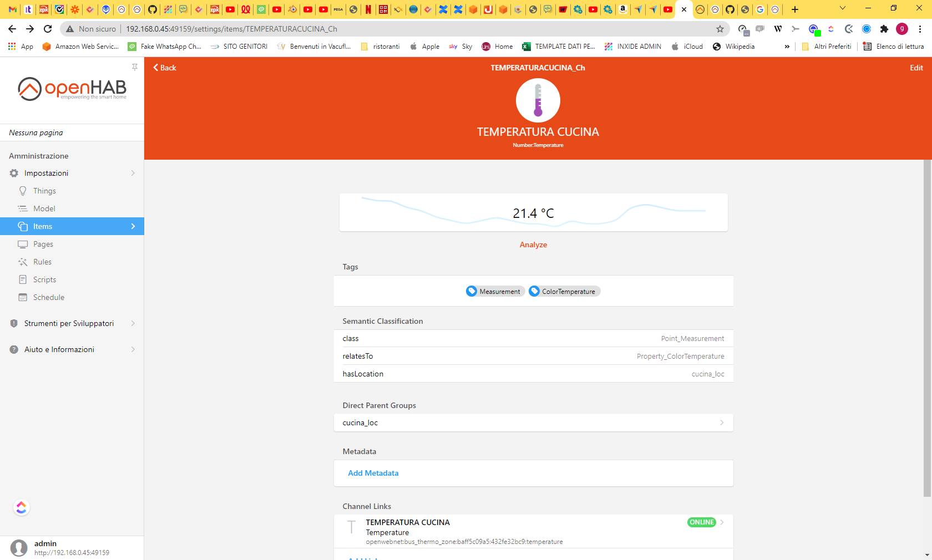932x560 pixels.
Task: Open the TEMPLATE DATI PE... bookmark
Action: (x=559, y=47)
